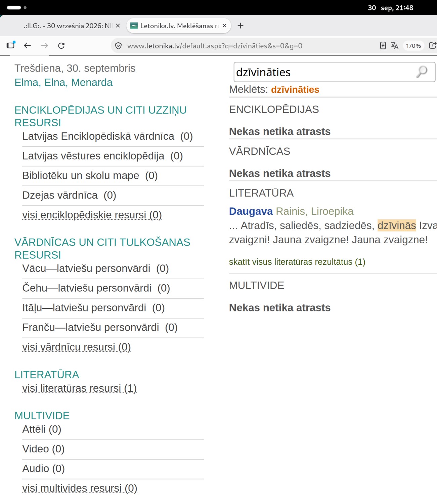The height and width of the screenshot is (504, 437).
Task: Open the Daugava literature result
Action: pyautogui.click(x=251, y=211)
